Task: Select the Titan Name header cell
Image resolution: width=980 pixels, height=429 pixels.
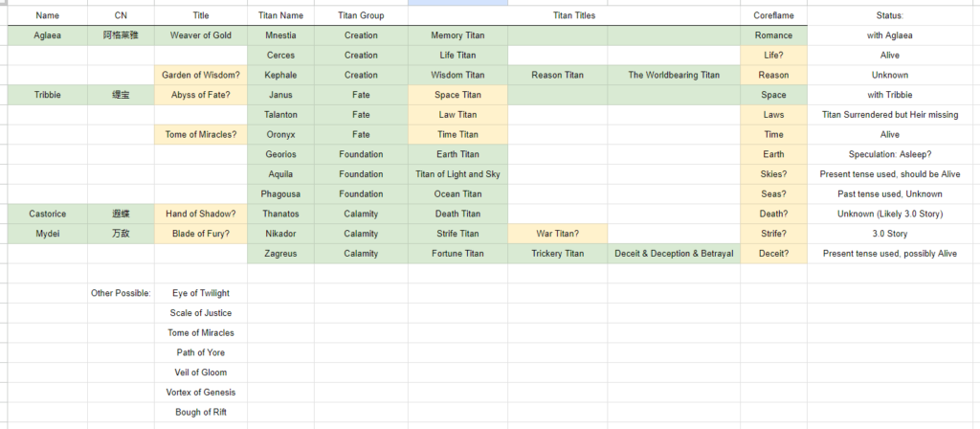Action: (x=280, y=15)
